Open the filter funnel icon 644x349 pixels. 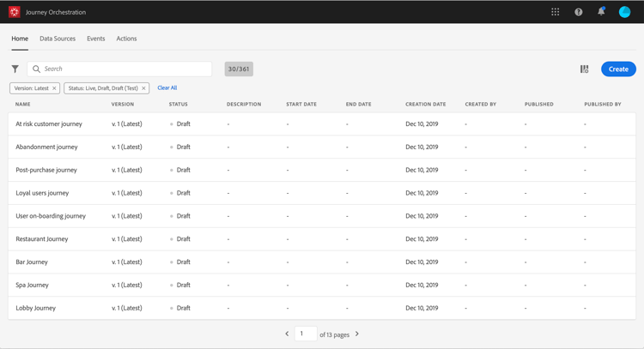point(15,69)
